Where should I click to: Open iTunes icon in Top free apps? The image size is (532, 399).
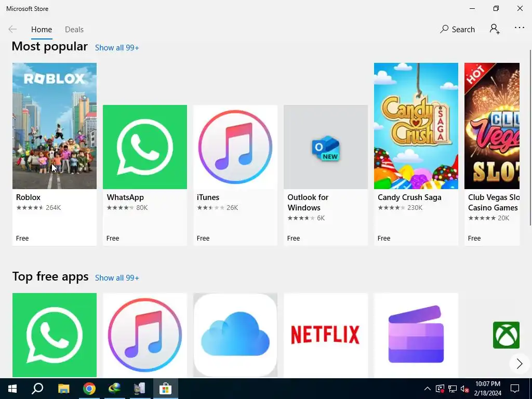(145, 335)
